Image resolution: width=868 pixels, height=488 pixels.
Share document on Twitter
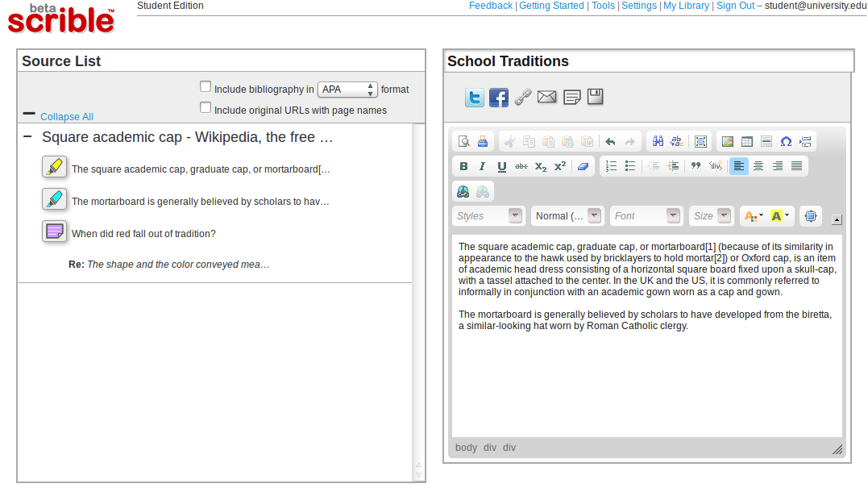point(475,98)
